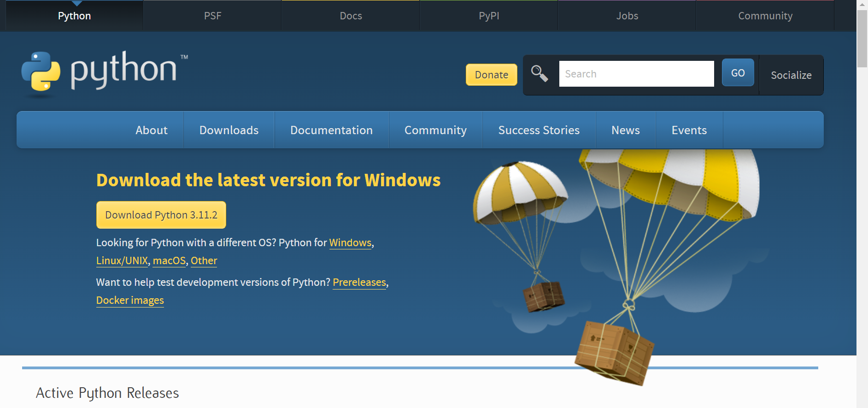
Task: Click the magnifying glass search icon
Action: tap(539, 74)
